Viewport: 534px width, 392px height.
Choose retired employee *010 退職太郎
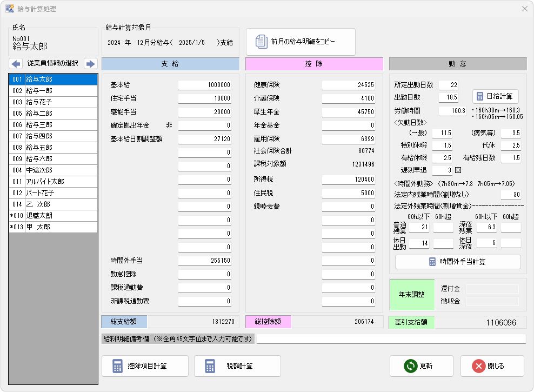(53, 216)
